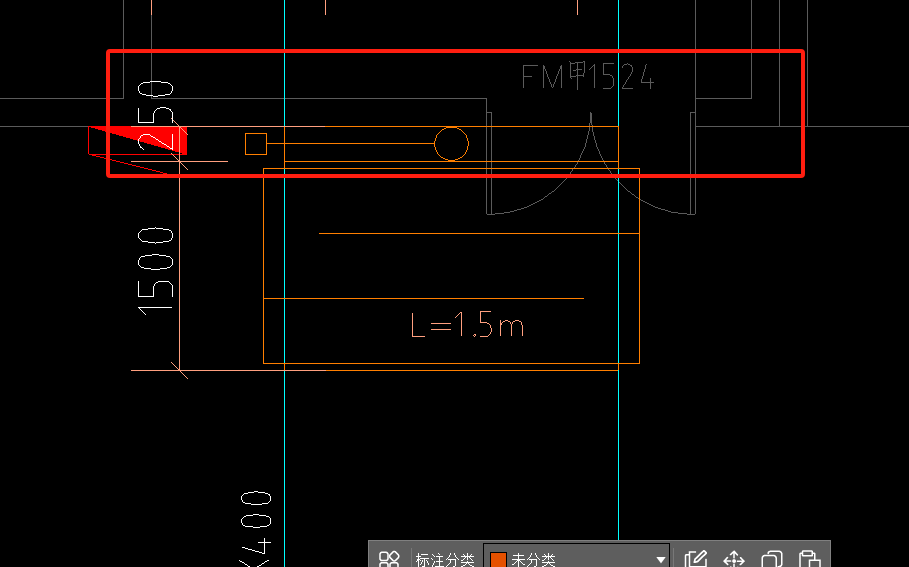Click the 1500 dimension text
Screen dimensions: 909x567
coord(155,271)
